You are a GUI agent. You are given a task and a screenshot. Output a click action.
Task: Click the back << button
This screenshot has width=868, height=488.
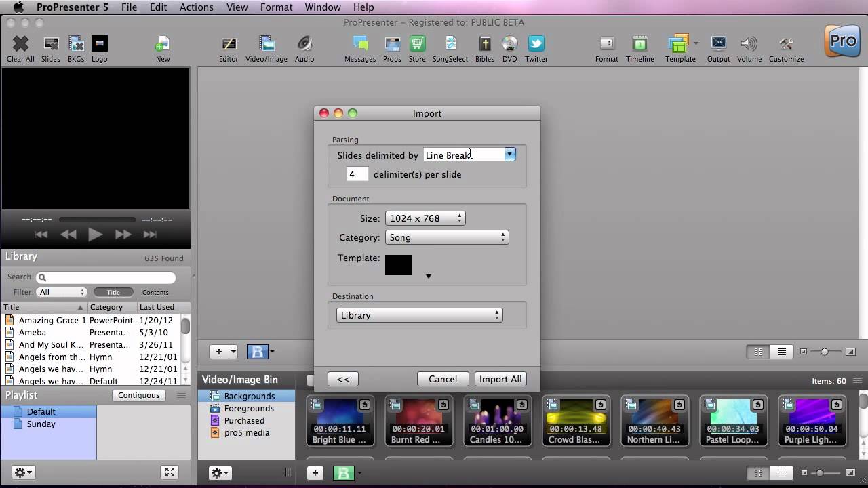coord(343,379)
